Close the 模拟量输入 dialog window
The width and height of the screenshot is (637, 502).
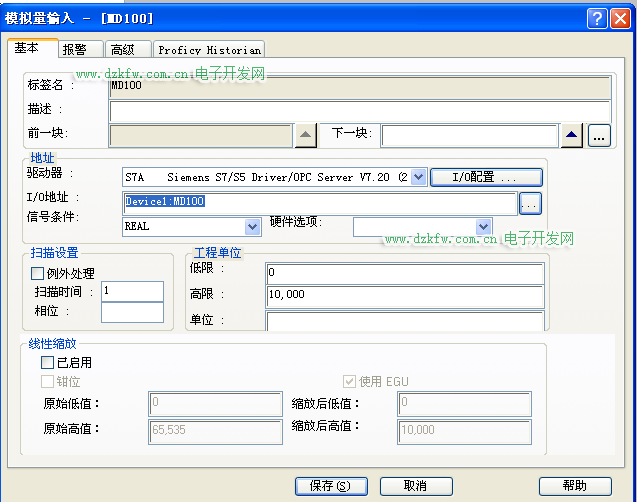[x=619, y=18]
